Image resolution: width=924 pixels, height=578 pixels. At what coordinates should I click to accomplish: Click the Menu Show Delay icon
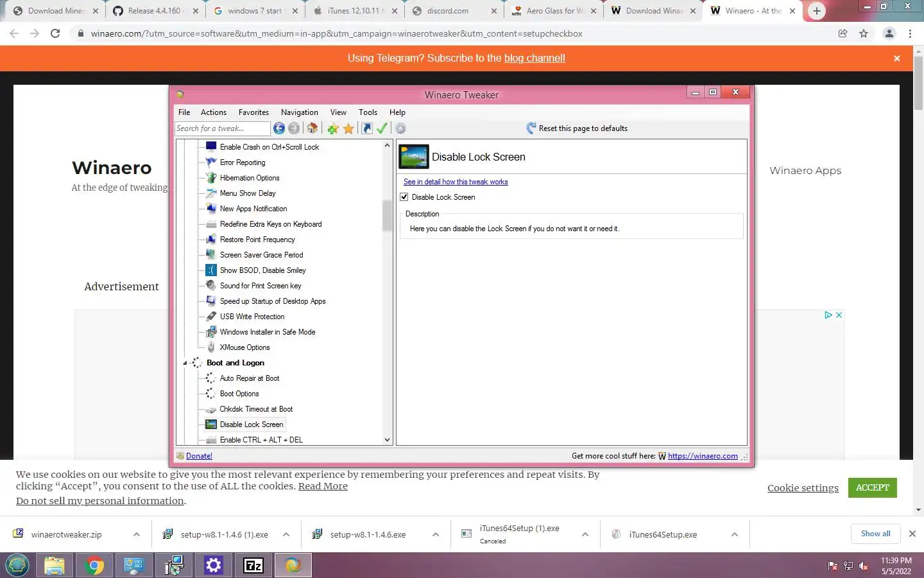pyautogui.click(x=211, y=193)
